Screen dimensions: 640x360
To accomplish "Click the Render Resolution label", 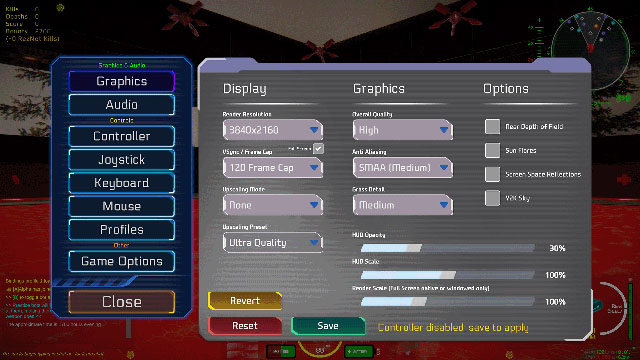I will click(x=247, y=114).
